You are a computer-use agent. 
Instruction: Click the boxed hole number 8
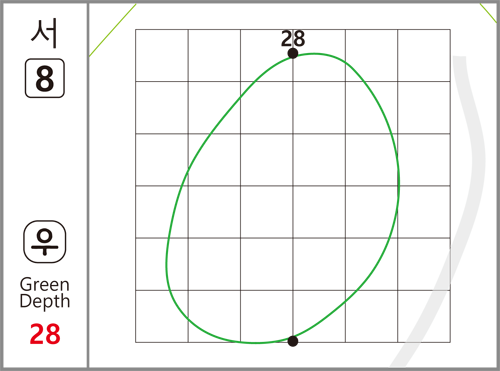(45, 78)
